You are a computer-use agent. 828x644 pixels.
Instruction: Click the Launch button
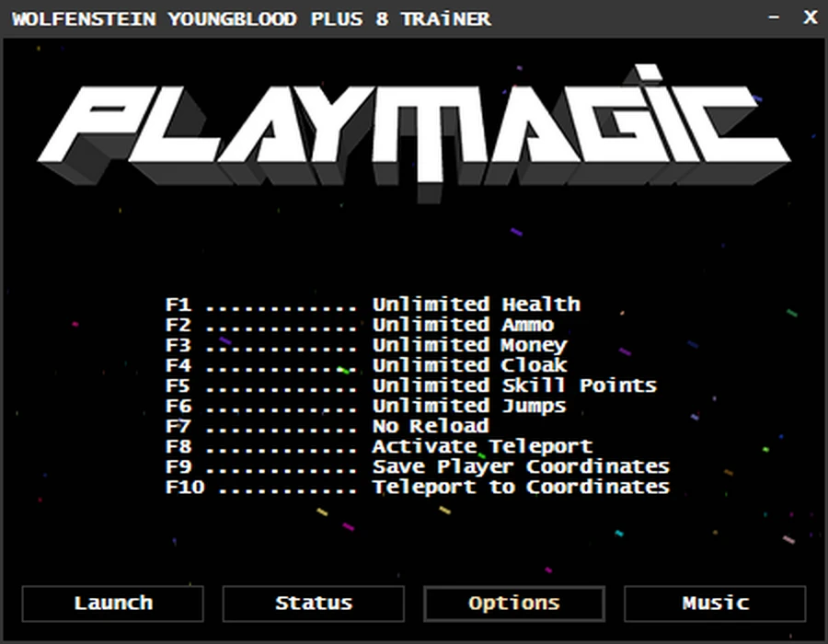112,604
